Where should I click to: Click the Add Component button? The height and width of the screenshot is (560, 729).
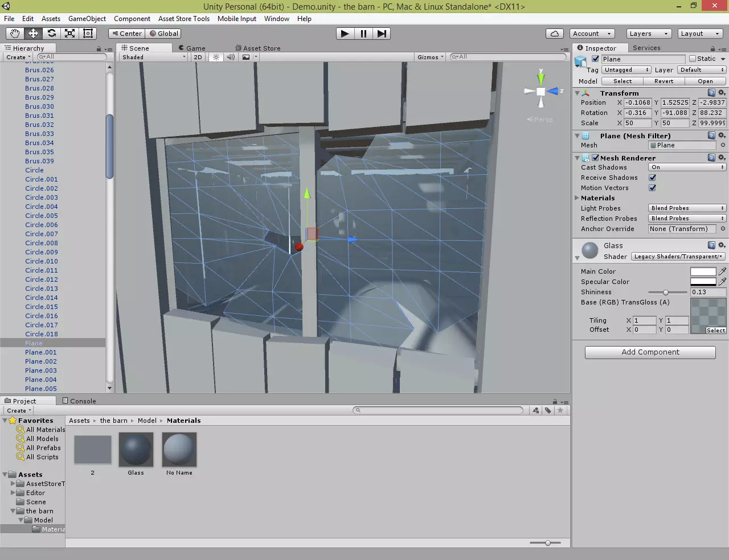(x=650, y=352)
